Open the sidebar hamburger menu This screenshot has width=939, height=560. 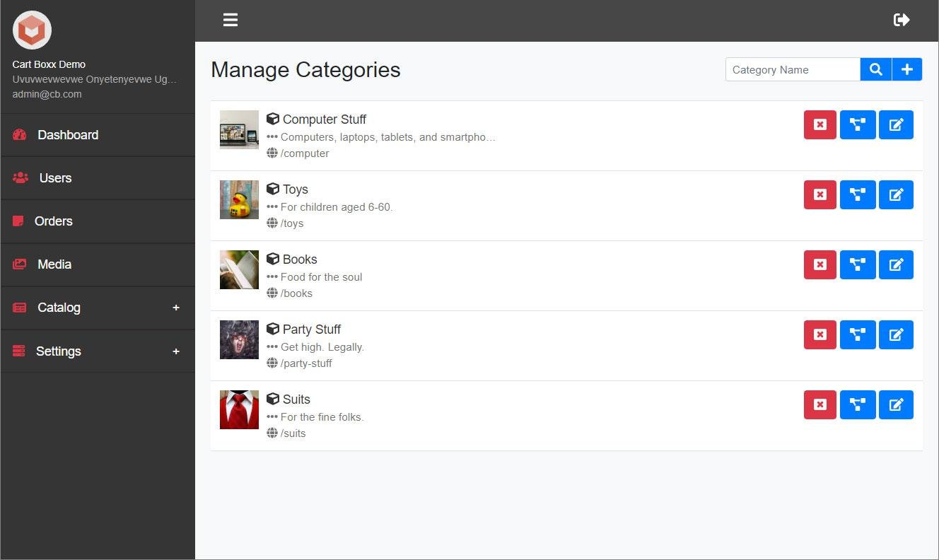[x=231, y=20]
